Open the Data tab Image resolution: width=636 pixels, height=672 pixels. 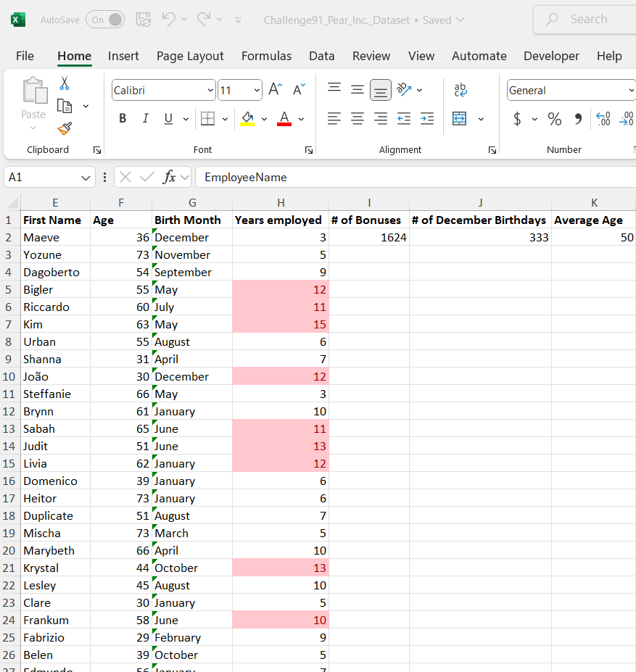pos(322,56)
